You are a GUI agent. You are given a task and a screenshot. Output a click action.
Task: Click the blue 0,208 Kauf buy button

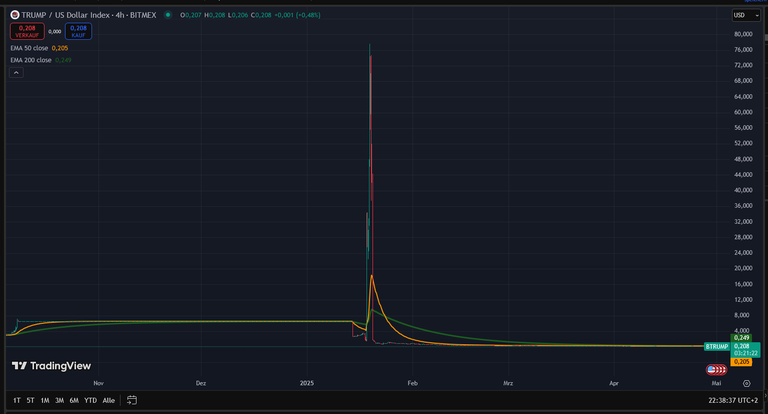78,31
